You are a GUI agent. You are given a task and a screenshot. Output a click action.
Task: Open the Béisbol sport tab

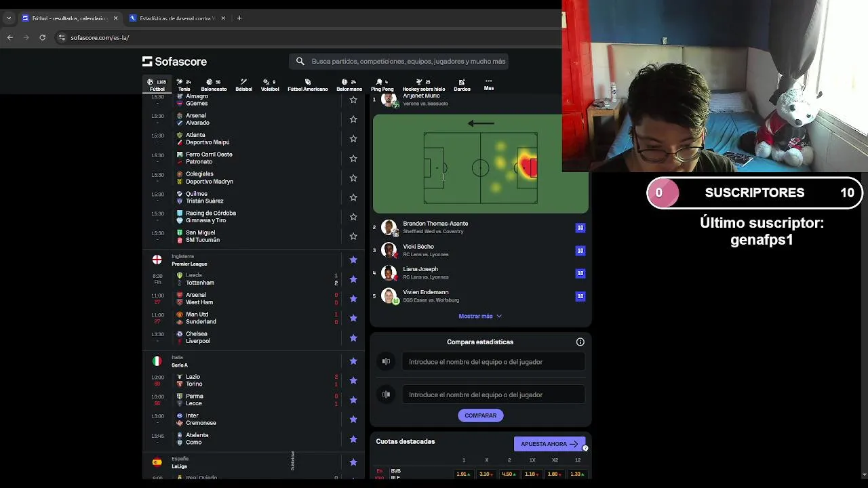click(243, 85)
